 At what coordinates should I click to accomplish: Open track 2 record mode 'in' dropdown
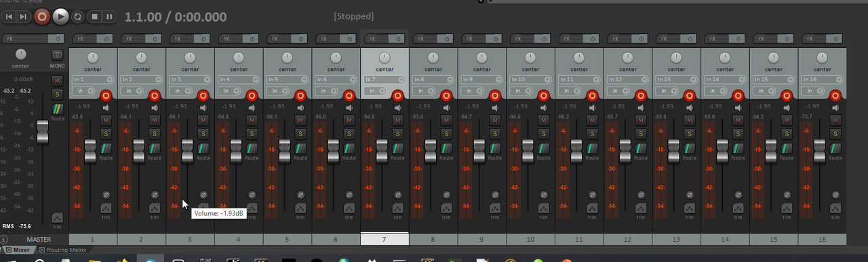click(x=132, y=91)
